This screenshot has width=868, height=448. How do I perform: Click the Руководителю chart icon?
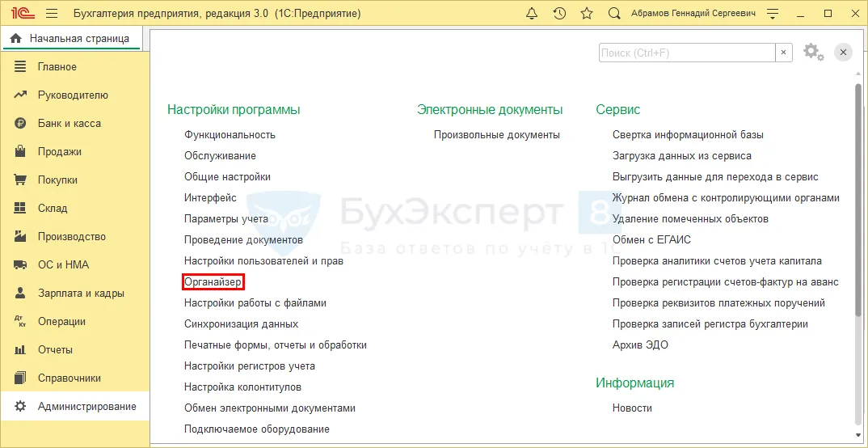tap(20, 95)
